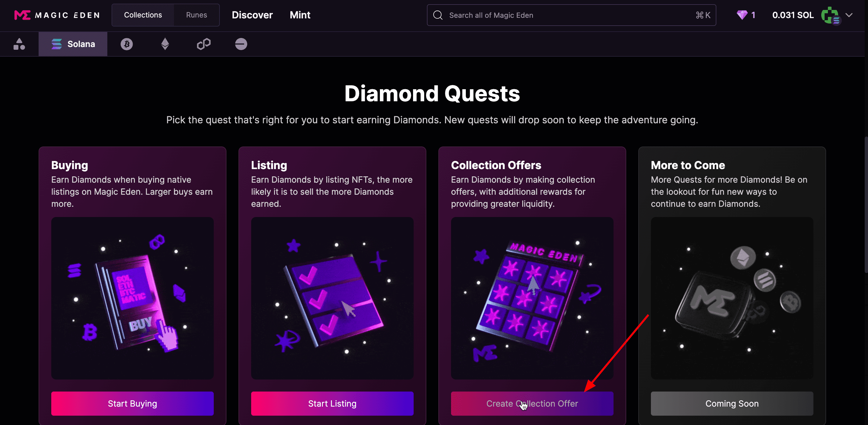Click the Start Buying button
Viewport: 868px width, 425px height.
pos(132,403)
